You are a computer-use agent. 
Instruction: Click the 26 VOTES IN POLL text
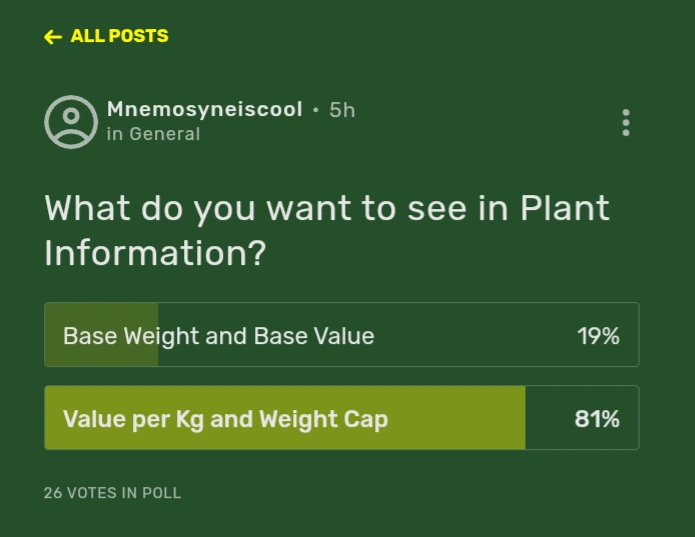112,493
